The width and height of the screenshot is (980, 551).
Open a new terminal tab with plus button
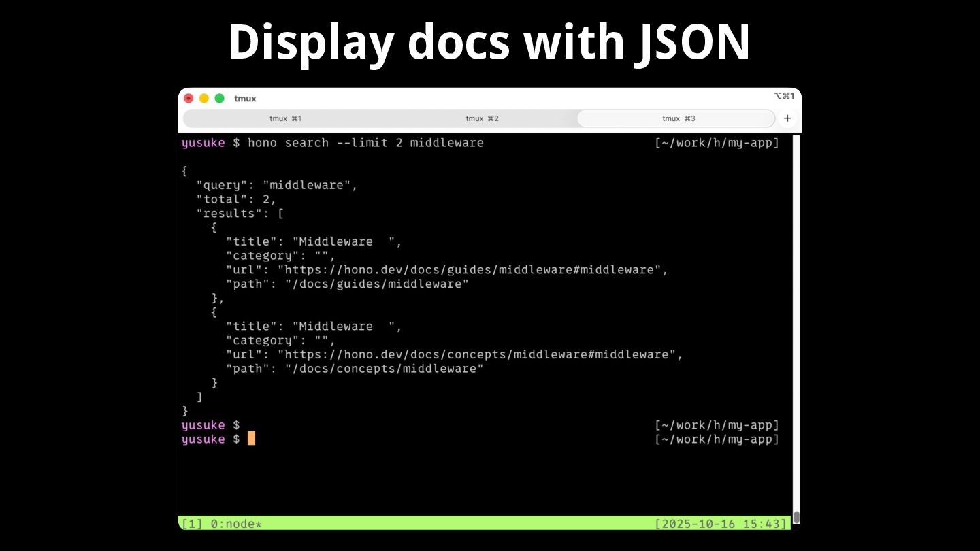click(787, 118)
